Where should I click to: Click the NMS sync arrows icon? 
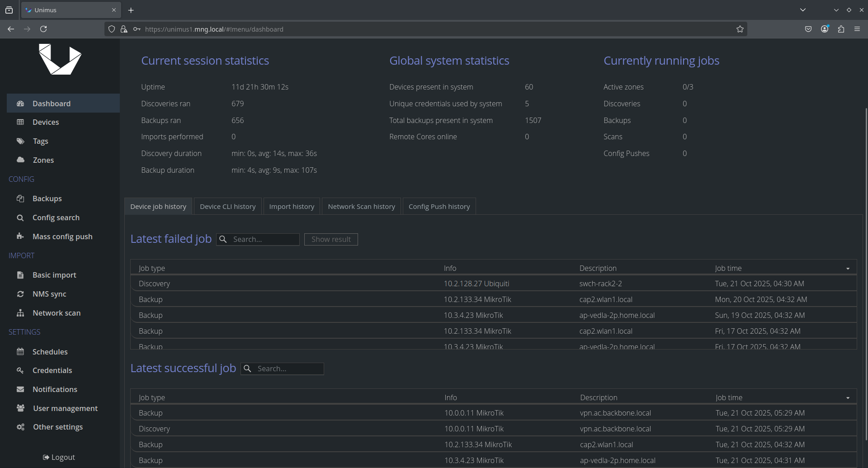pos(20,294)
